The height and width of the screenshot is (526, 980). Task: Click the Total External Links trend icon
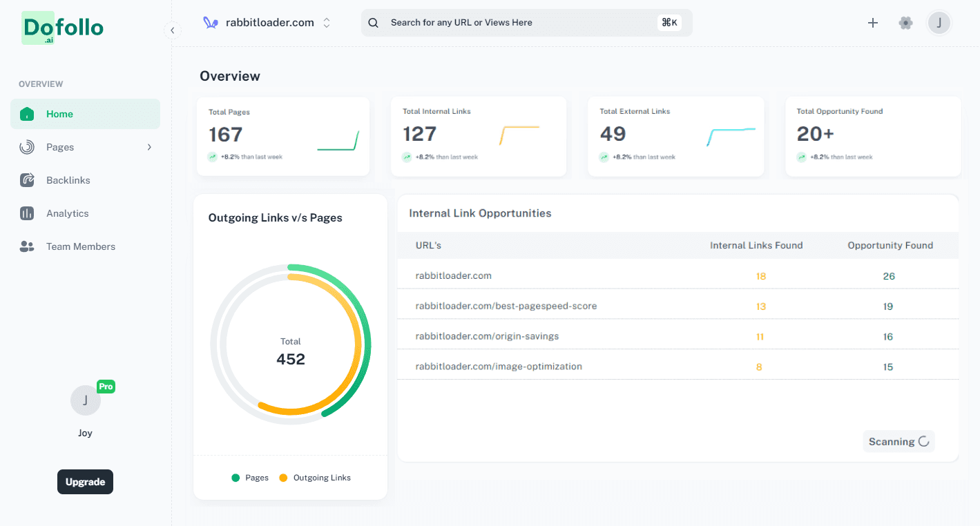click(604, 157)
